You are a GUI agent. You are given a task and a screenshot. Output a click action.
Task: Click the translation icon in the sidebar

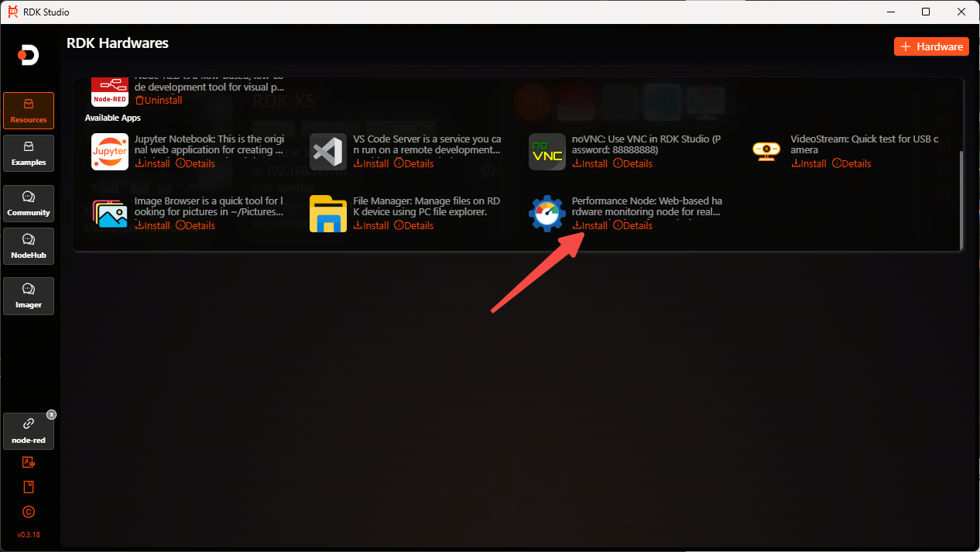pyautogui.click(x=29, y=461)
